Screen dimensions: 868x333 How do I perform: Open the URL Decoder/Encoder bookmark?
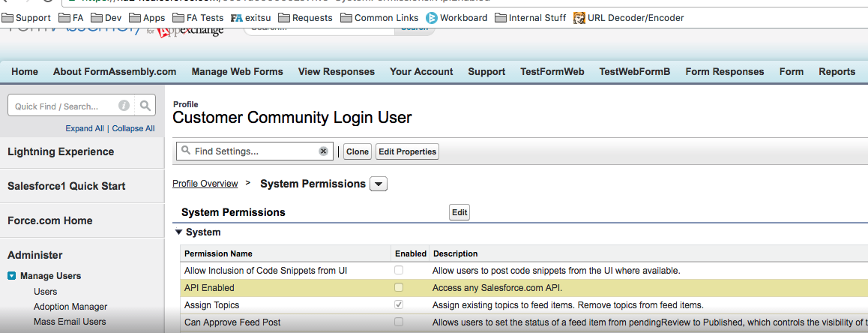pyautogui.click(x=629, y=18)
